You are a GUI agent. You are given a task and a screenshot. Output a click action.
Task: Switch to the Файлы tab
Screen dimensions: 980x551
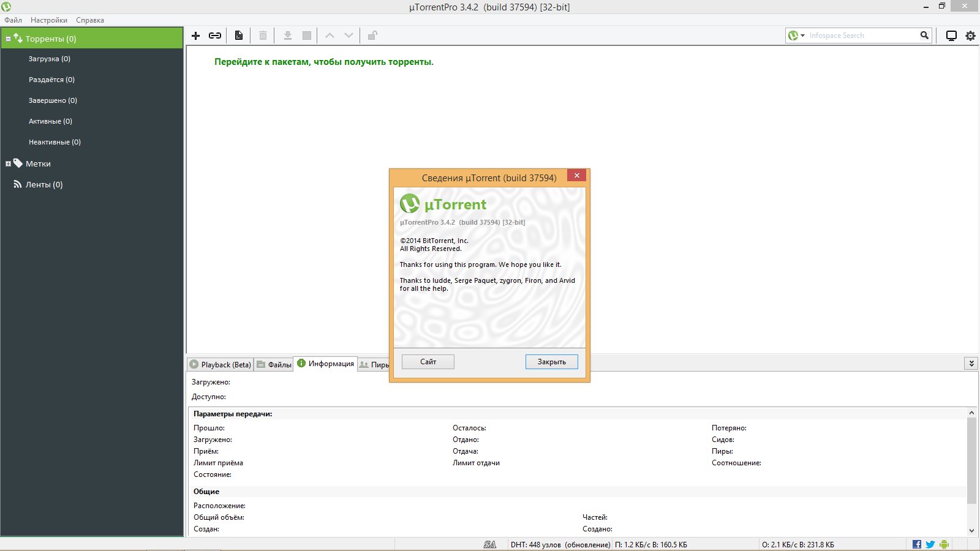click(x=274, y=364)
